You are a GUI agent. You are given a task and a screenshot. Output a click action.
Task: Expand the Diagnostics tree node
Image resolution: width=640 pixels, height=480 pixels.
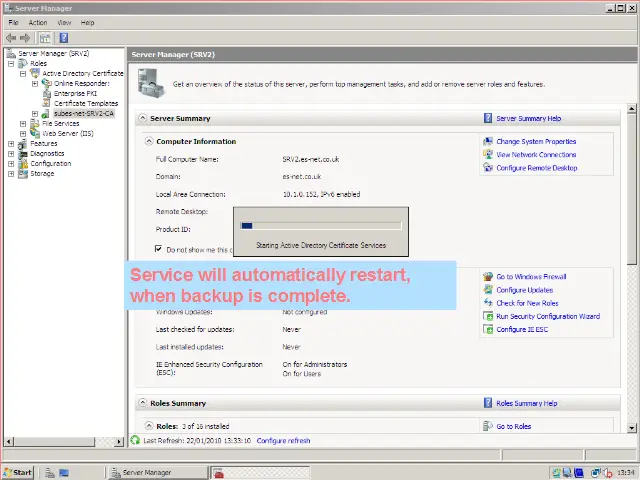[11, 153]
